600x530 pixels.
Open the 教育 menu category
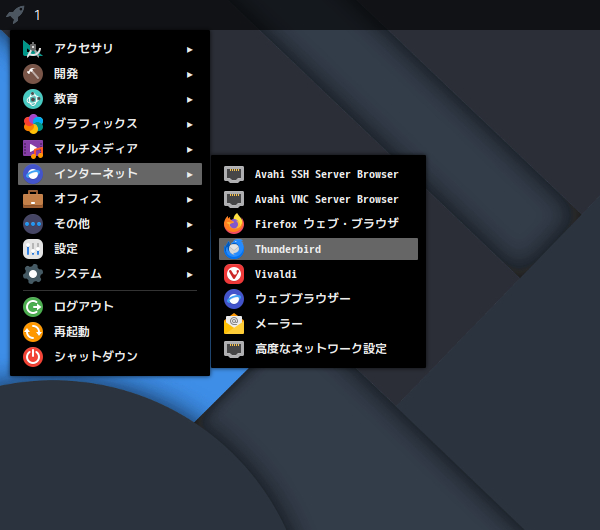tap(110, 99)
